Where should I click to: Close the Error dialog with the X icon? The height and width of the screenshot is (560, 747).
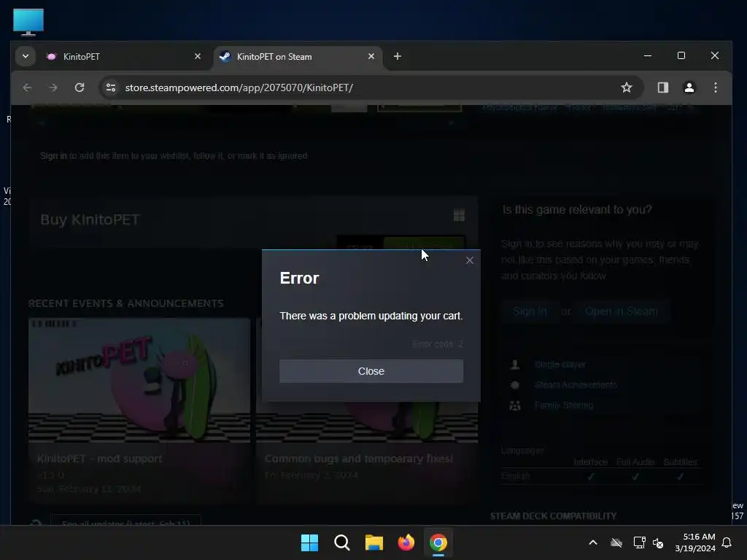click(470, 260)
